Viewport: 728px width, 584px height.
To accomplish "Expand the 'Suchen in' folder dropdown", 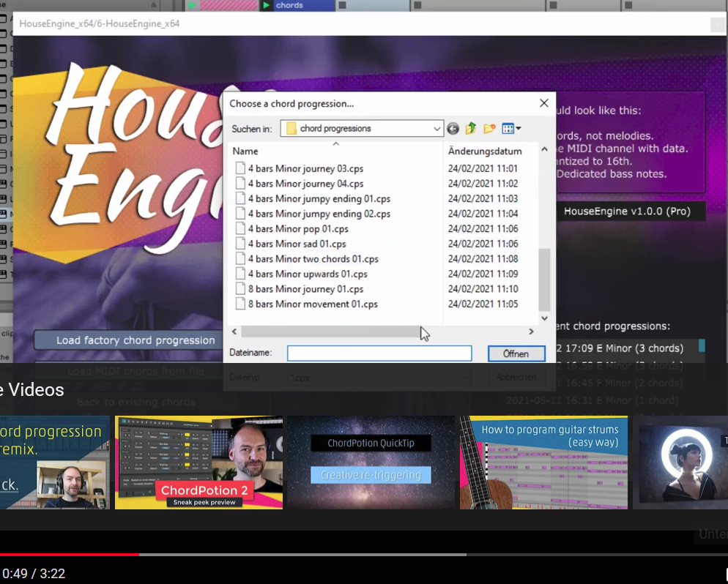I will 437,129.
